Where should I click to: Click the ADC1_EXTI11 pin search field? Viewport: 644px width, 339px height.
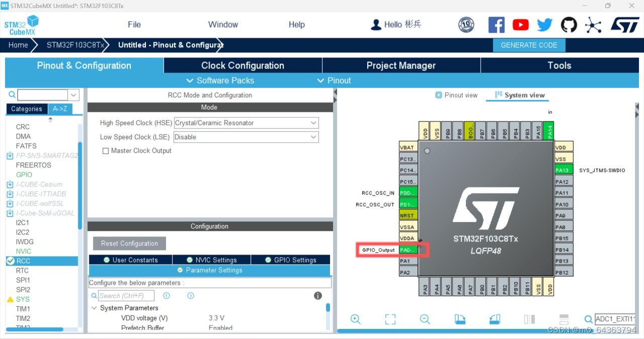[615, 318]
